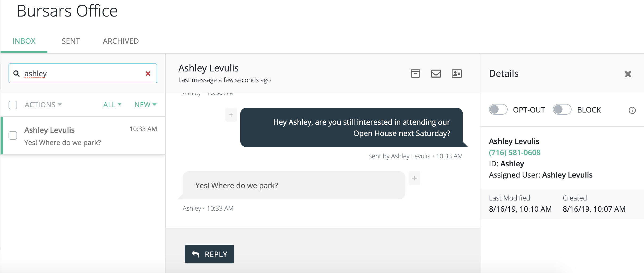Expand the ALL filter dropdown
644x273 pixels.
112,105
